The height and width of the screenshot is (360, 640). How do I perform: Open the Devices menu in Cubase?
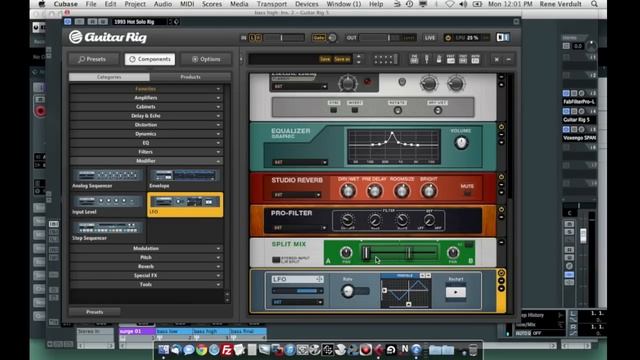point(307,4)
